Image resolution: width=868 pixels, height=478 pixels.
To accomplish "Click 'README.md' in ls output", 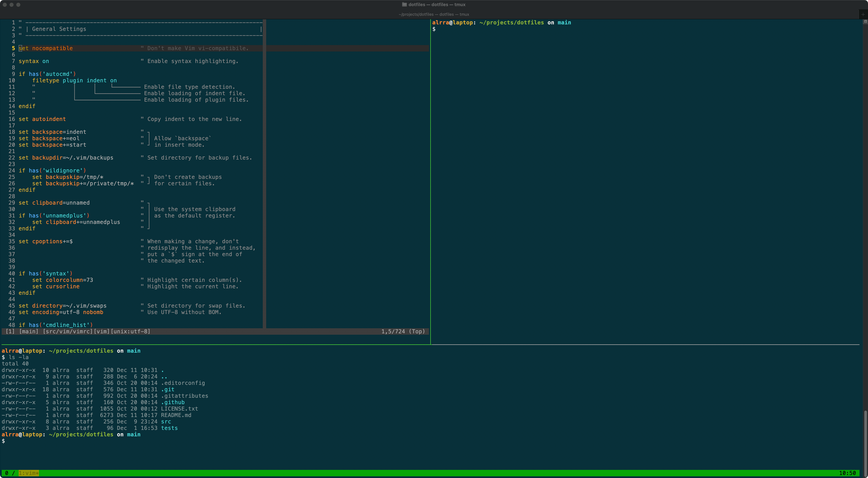I will click(x=176, y=415).
